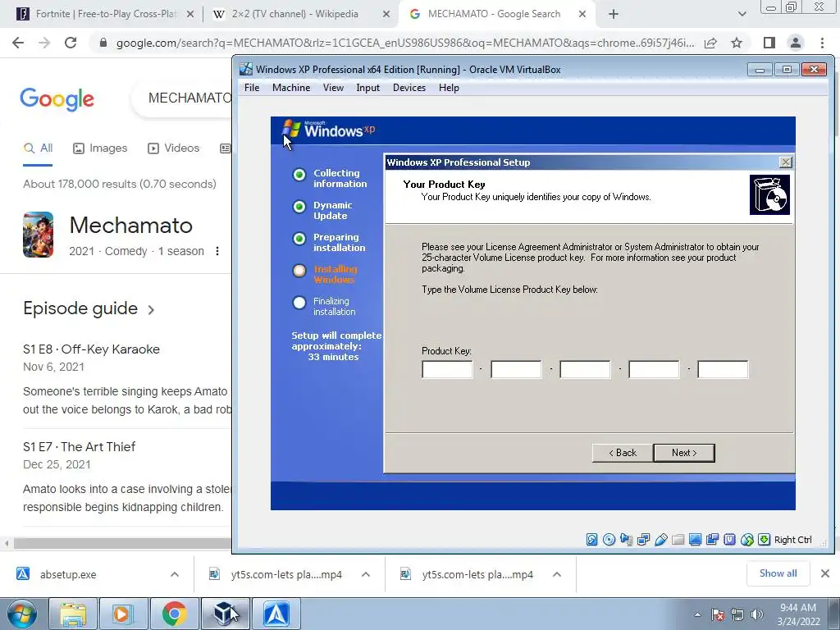Open Chrome's side panel icon
Image resolution: width=840 pixels, height=630 pixels.
[769, 43]
